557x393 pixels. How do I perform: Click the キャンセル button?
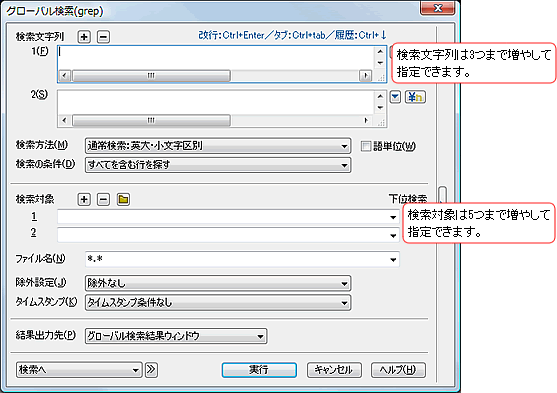334,370
